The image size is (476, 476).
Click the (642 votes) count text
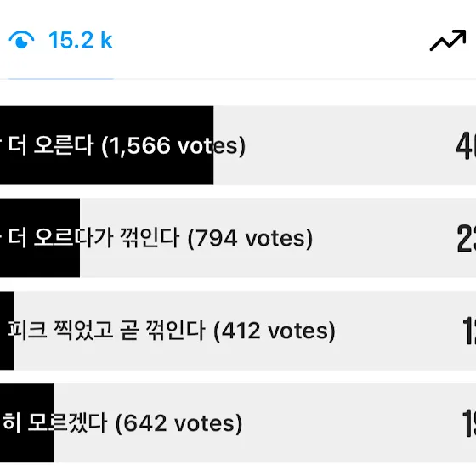tap(178, 423)
